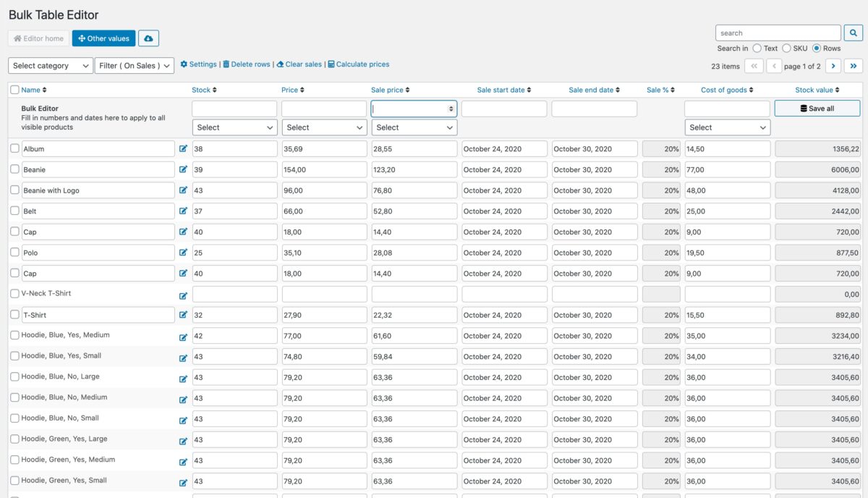Click edit icon for Polo row
Image resolution: width=868 pixels, height=498 pixels.
[183, 253]
